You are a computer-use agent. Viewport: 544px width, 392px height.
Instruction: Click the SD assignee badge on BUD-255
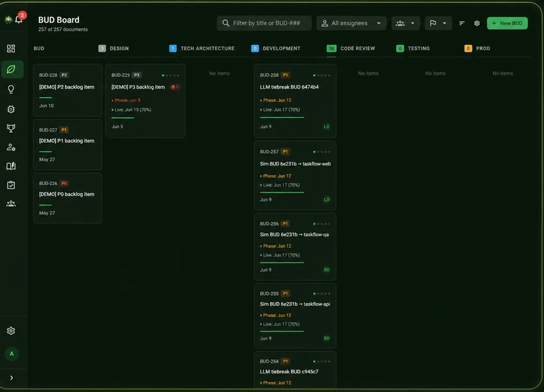pos(327,338)
